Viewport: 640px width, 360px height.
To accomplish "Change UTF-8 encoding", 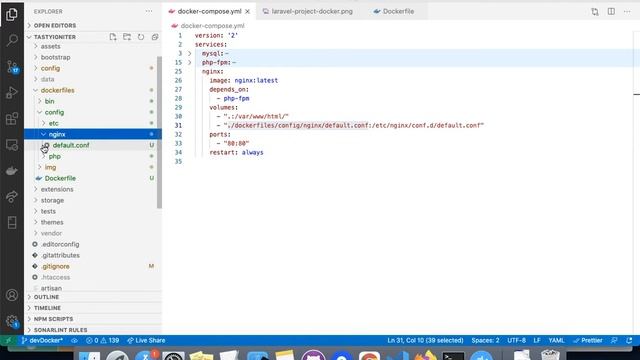I will coord(516,340).
